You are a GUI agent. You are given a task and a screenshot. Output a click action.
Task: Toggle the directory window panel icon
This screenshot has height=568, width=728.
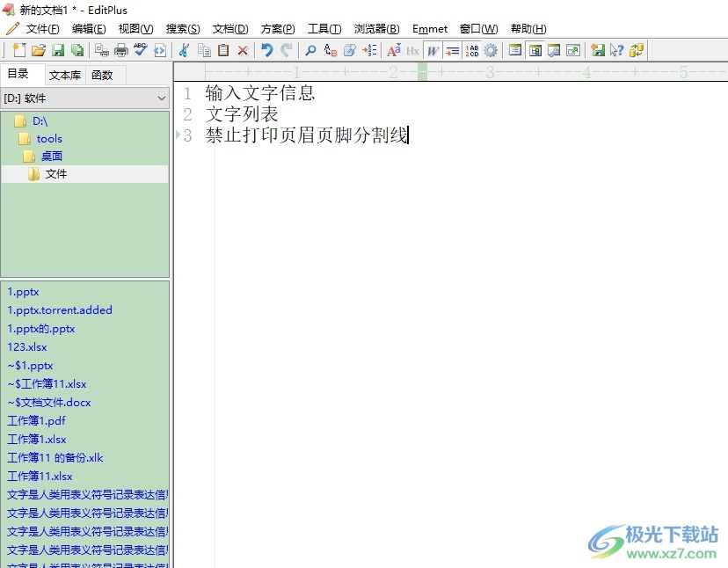(x=515, y=50)
